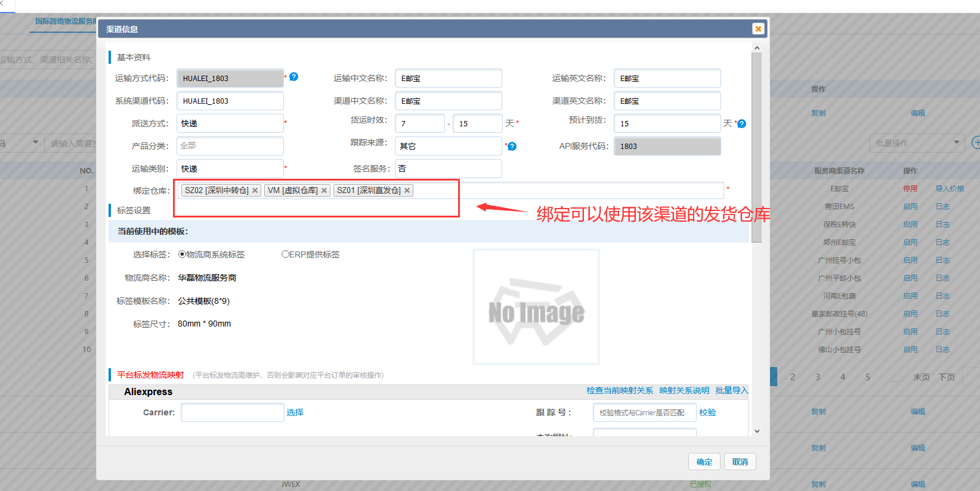
Task: Click the Aliexpress Carrier input field
Action: click(232, 412)
